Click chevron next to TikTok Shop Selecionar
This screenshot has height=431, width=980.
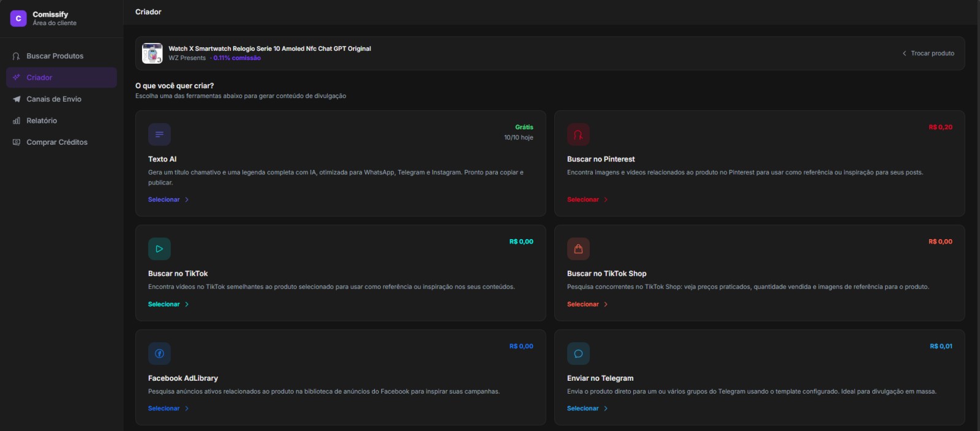pyautogui.click(x=606, y=304)
